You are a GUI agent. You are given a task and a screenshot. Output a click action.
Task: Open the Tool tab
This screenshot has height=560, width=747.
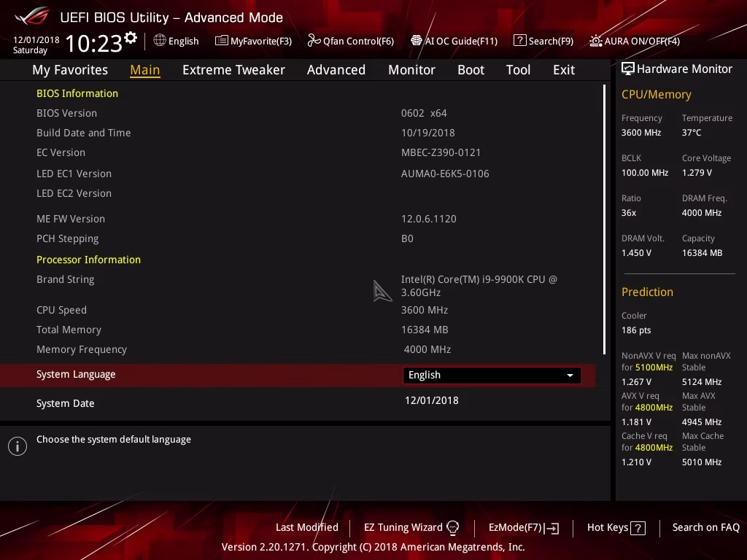pyautogui.click(x=518, y=70)
